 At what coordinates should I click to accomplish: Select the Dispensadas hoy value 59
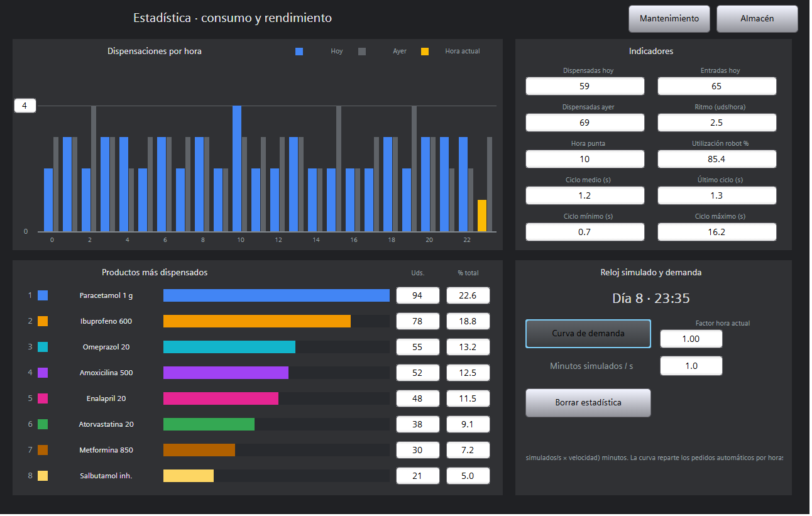point(585,86)
